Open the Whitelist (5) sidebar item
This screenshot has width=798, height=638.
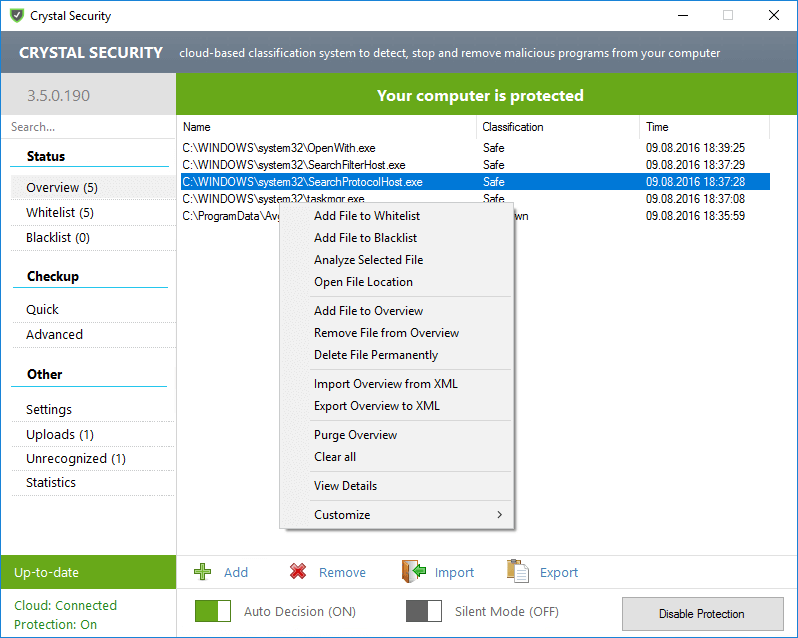pos(93,213)
